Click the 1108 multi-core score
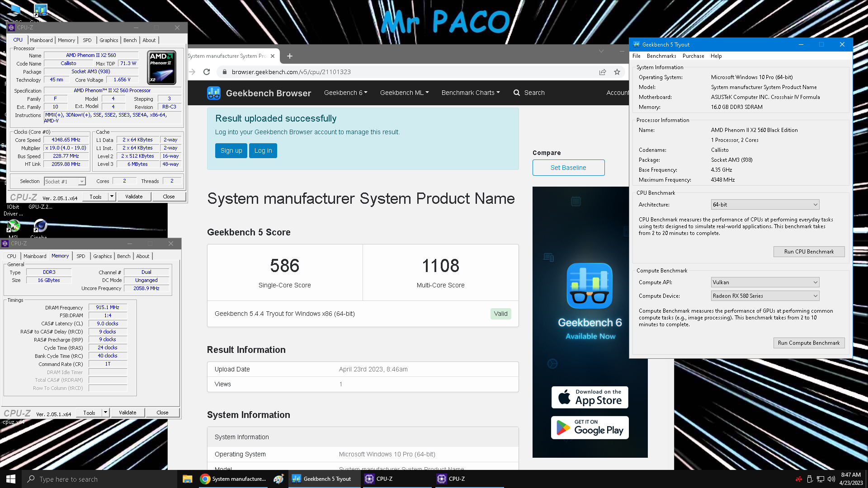 441,266
